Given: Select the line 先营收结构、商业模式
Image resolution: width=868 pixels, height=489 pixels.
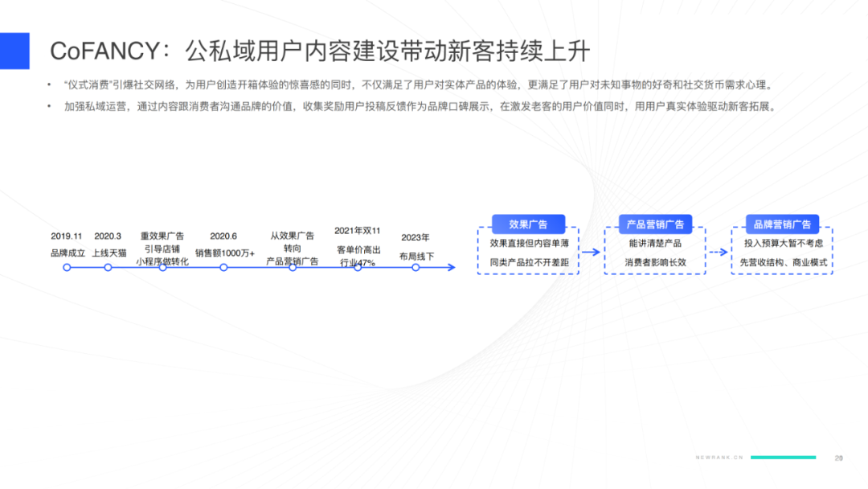Looking at the screenshot, I should tap(784, 262).
